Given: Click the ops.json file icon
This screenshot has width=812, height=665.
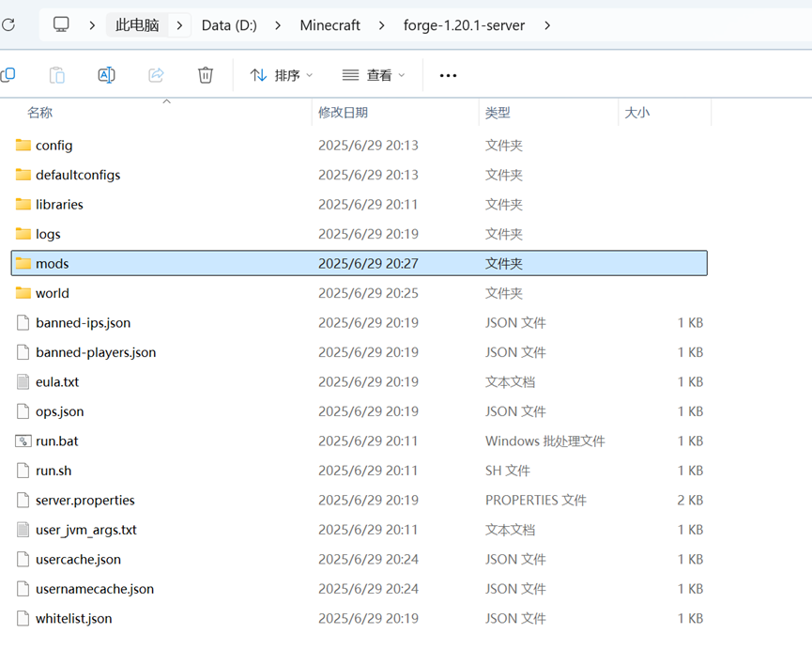Looking at the screenshot, I should click(x=23, y=411).
